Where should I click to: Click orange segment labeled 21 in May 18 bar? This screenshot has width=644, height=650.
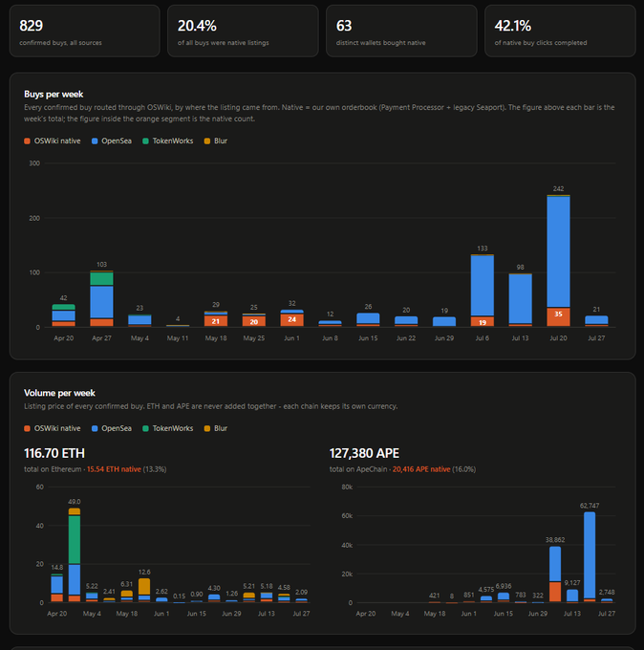[216, 321]
